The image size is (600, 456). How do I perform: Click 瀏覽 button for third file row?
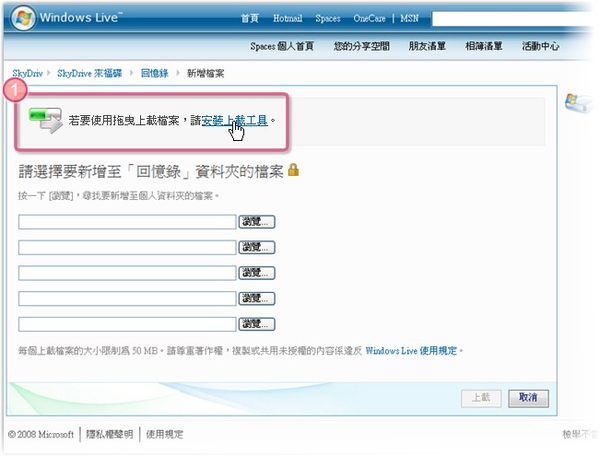(257, 273)
